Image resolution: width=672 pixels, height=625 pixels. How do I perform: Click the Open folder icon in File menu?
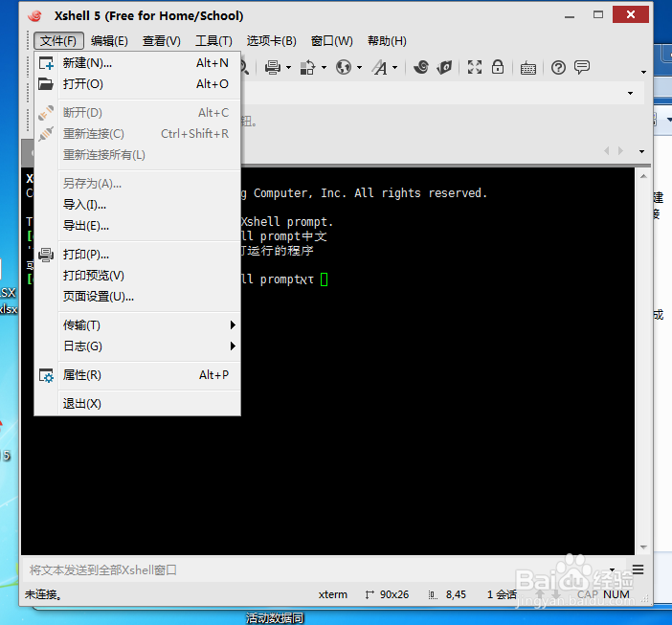(x=46, y=84)
